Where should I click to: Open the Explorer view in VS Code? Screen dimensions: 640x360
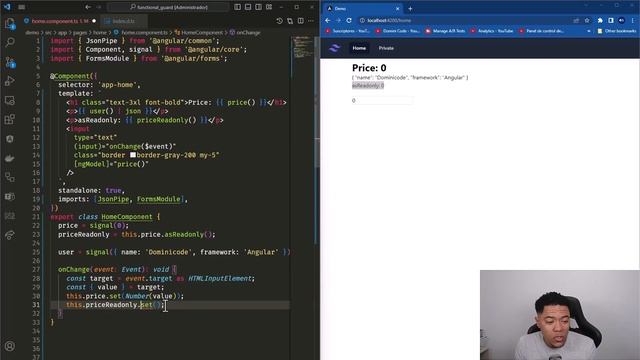10,23
